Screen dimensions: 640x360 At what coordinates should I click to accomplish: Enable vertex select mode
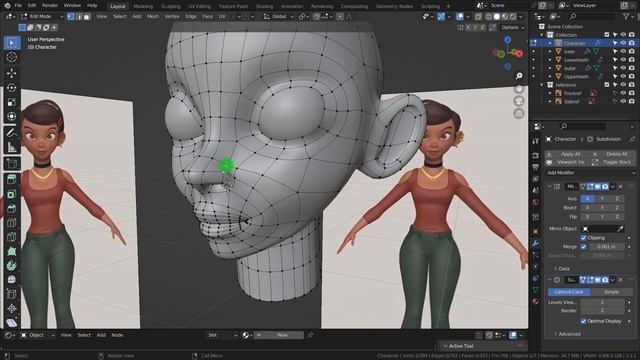click(x=71, y=17)
